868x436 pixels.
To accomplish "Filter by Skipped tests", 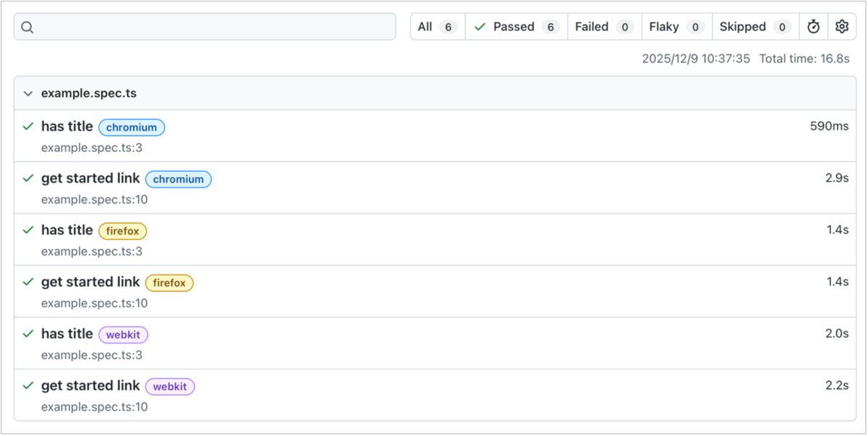I will (755, 27).
